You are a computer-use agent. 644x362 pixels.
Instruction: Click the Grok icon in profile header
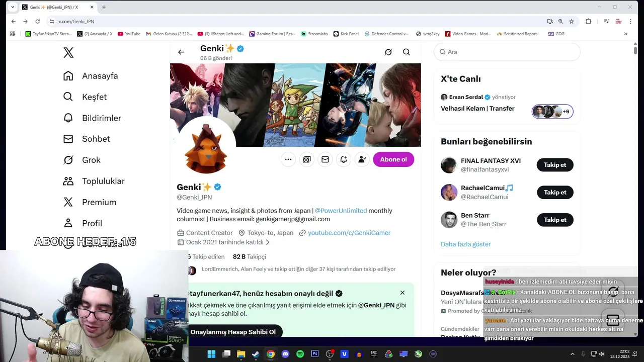(388, 52)
